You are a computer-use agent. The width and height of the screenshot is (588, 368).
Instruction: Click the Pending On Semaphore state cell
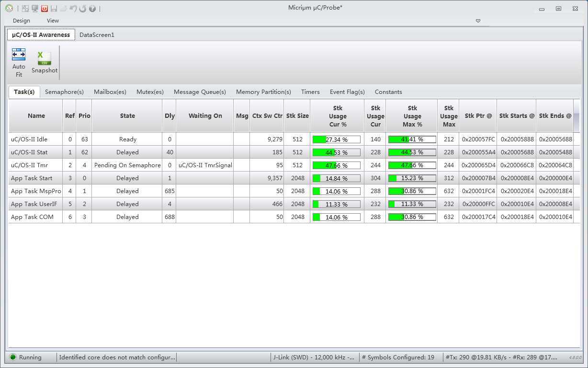coord(127,165)
